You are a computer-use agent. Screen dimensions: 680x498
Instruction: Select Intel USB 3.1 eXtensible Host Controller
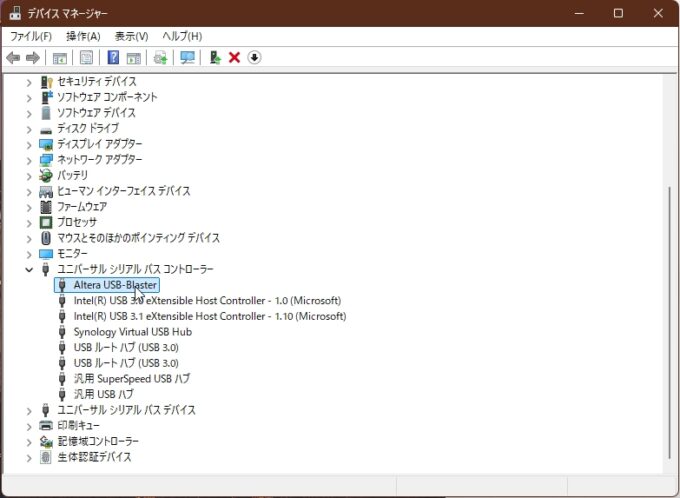point(210,316)
